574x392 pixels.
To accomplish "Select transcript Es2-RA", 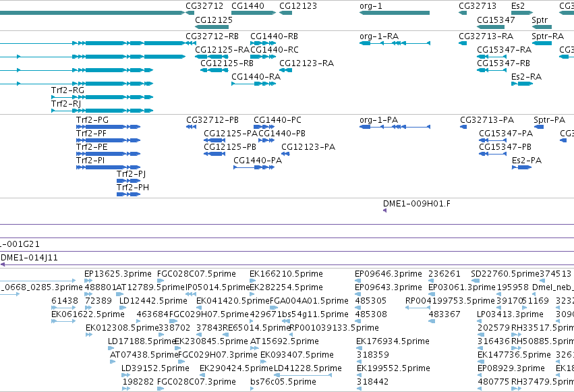I will (526, 77).
